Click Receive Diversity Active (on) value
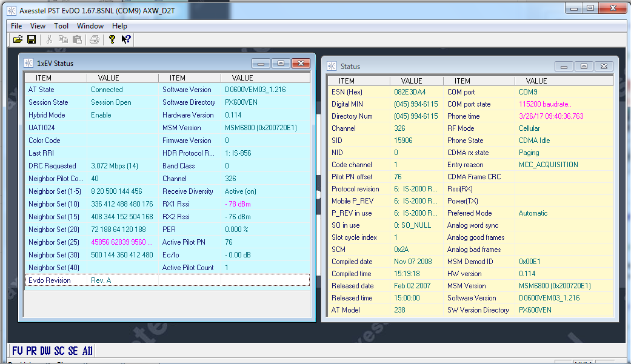 coord(240,191)
